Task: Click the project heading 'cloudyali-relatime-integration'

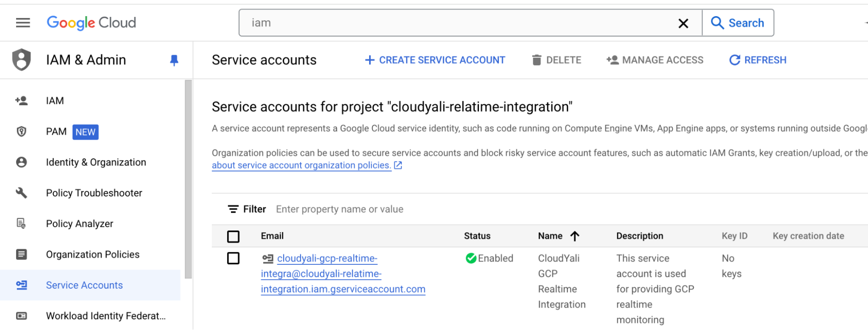Action: [392, 107]
